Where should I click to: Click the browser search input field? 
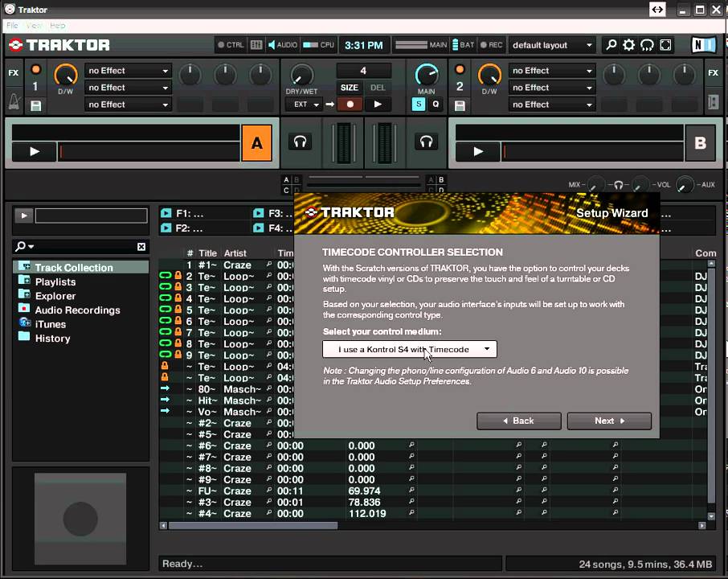click(x=82, y=246)
